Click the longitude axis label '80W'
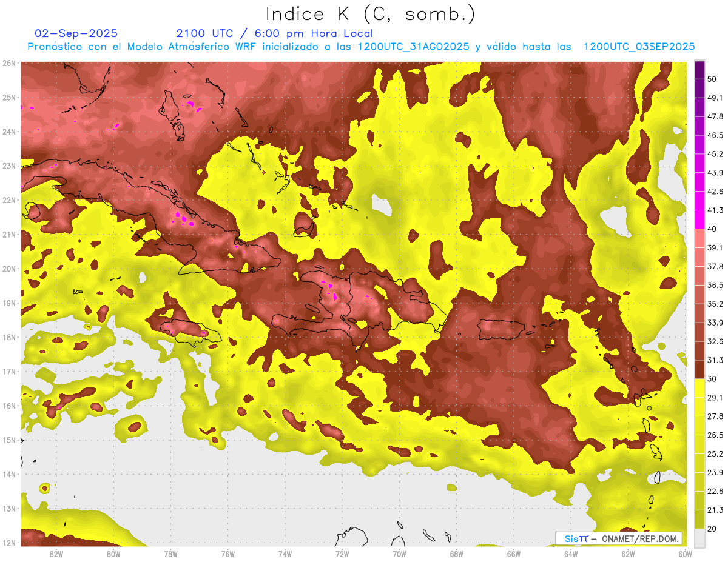Viewport: 728px width, 562px height. (x=113, y=554)
